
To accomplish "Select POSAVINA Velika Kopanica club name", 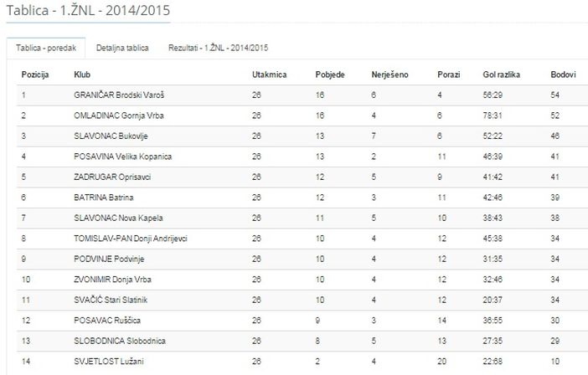I will click(122, 157).
